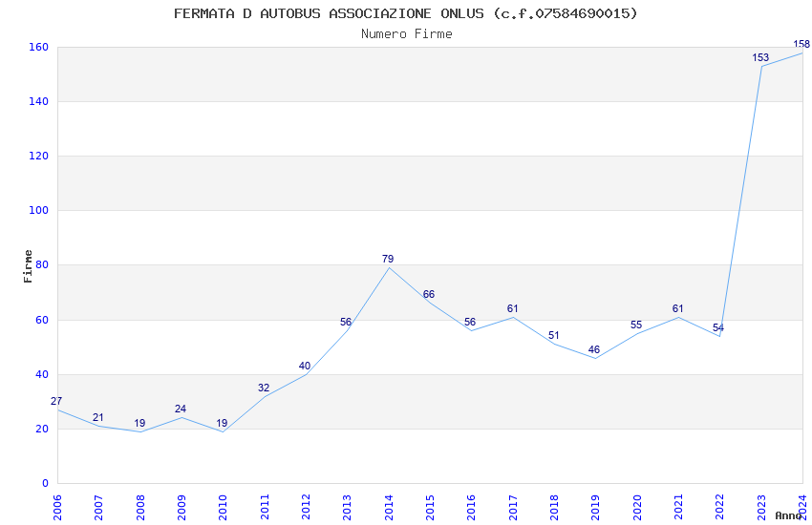Click the 2019 year label on x-axis

(595, 507)
